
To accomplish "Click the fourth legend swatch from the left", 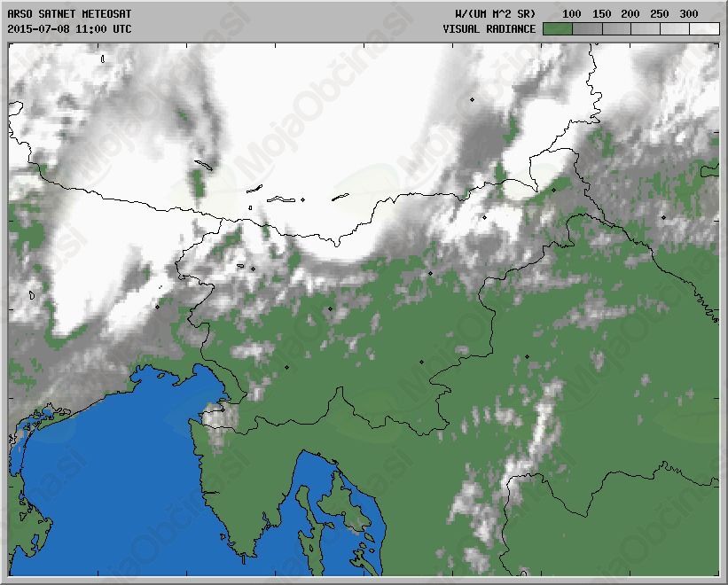I will (645, 29).
